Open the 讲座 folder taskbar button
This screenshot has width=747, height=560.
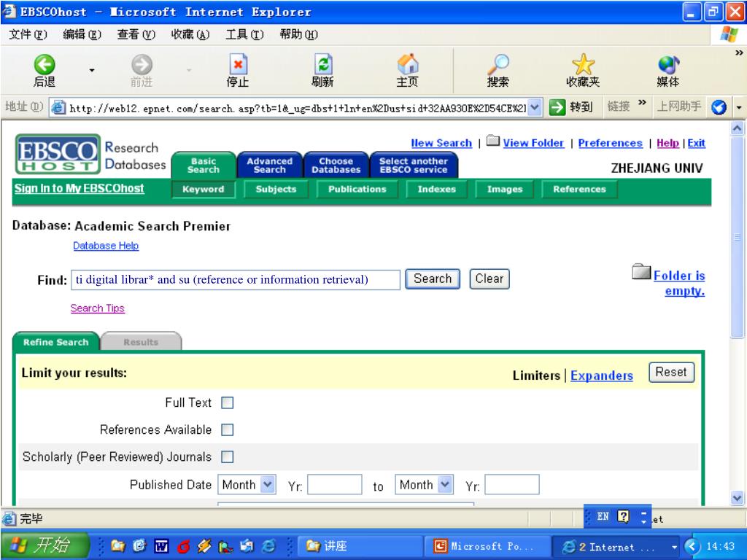(x=360, y=545)
